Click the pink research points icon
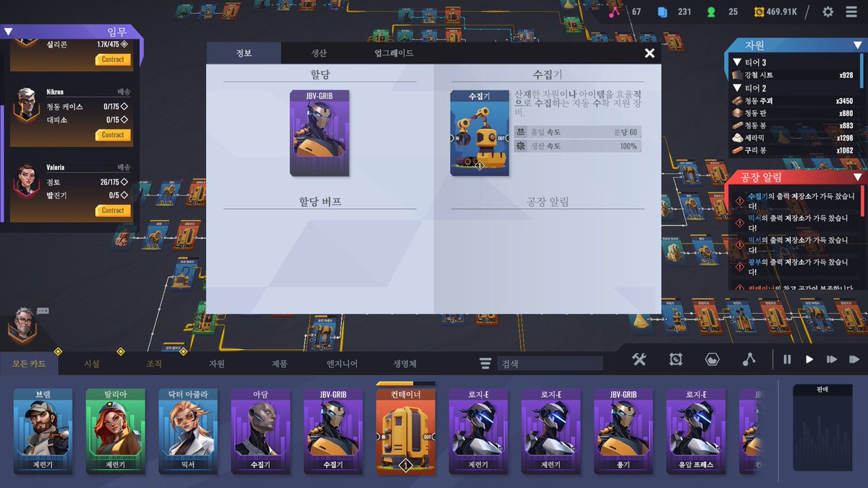Viewport: 868px width, 488px height. (x=615, y=12)
